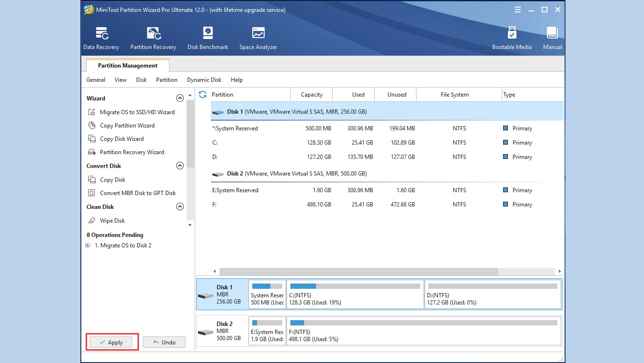
Task: Open the hamburger menu in title bar
Action: tap(518, 10)
